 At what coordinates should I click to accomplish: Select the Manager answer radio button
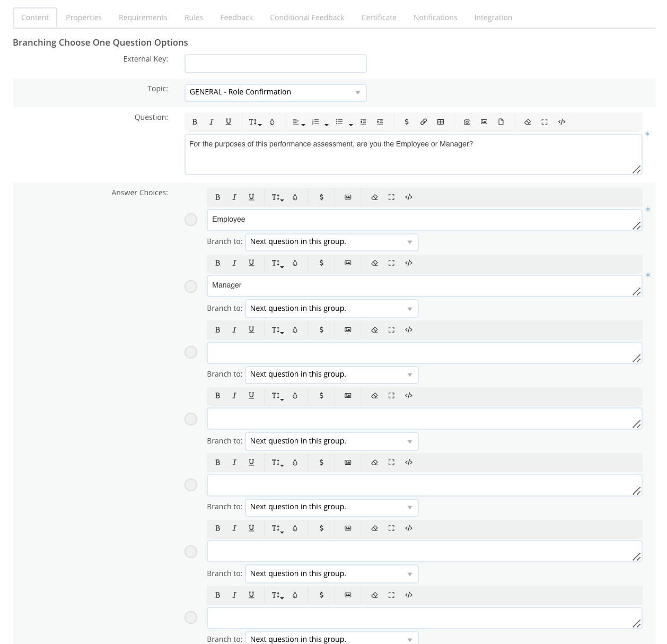click(x=191, y=286)
